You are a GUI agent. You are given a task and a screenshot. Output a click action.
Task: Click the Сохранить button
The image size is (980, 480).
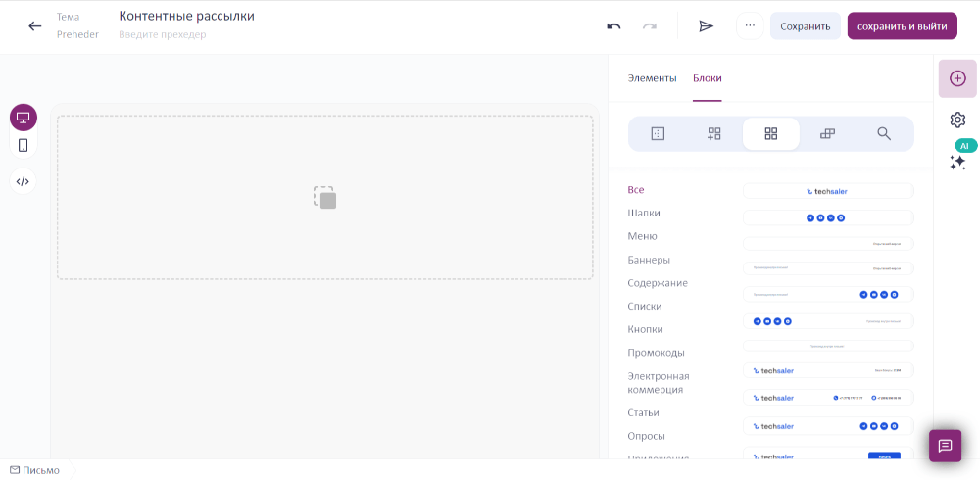(805, 26)
